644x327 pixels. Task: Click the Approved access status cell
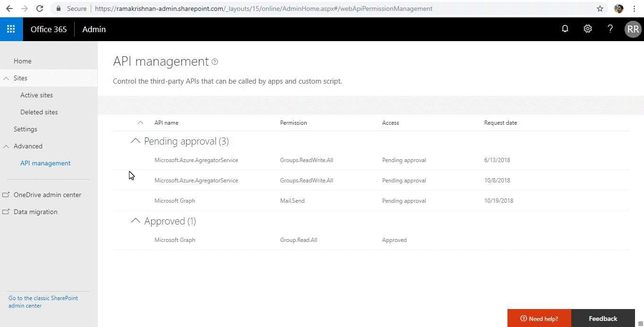[395, 240]
